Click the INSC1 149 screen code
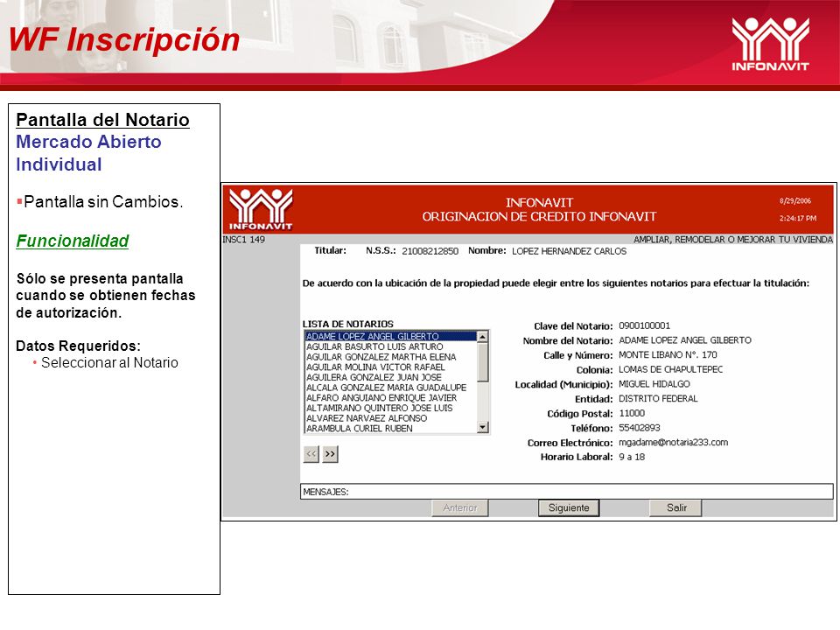 point(244,240)
